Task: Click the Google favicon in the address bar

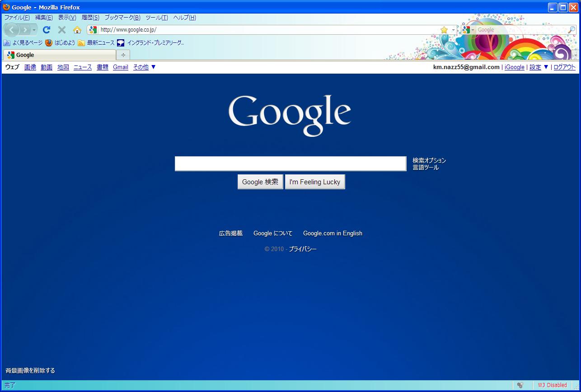Action: pos(93,30)
